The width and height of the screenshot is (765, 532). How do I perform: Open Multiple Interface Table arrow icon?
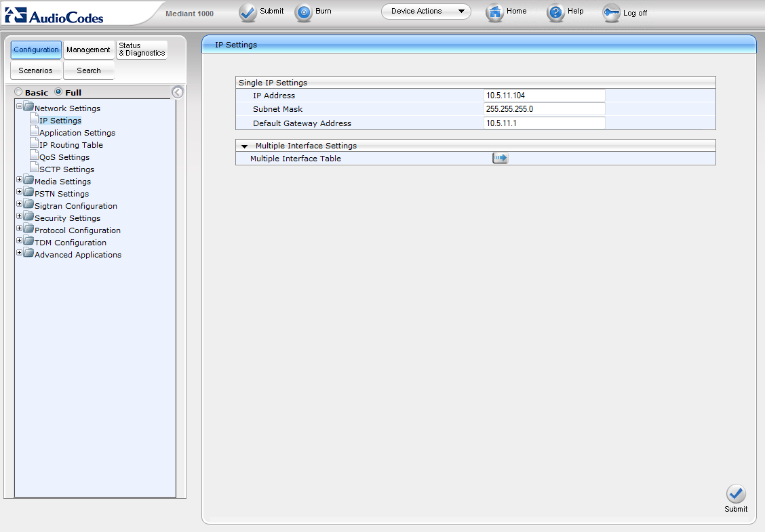(x=500, y=158)
